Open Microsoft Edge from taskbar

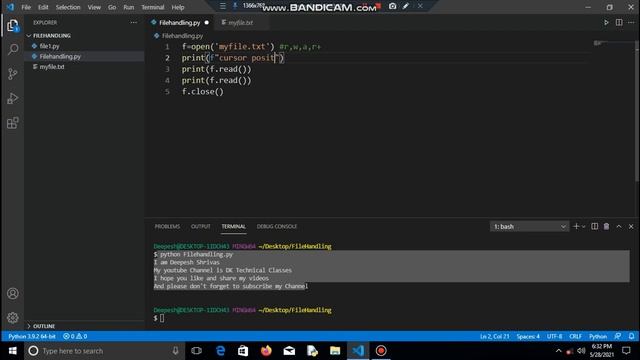coord(220,351)
